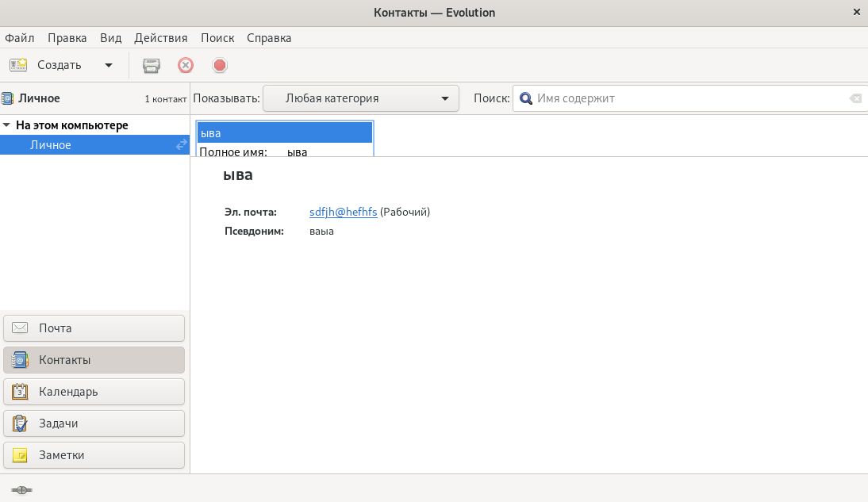The width and height of the screenshot is (868, 502).
Task: Open the Действия menu
Action: coord(160,37)
